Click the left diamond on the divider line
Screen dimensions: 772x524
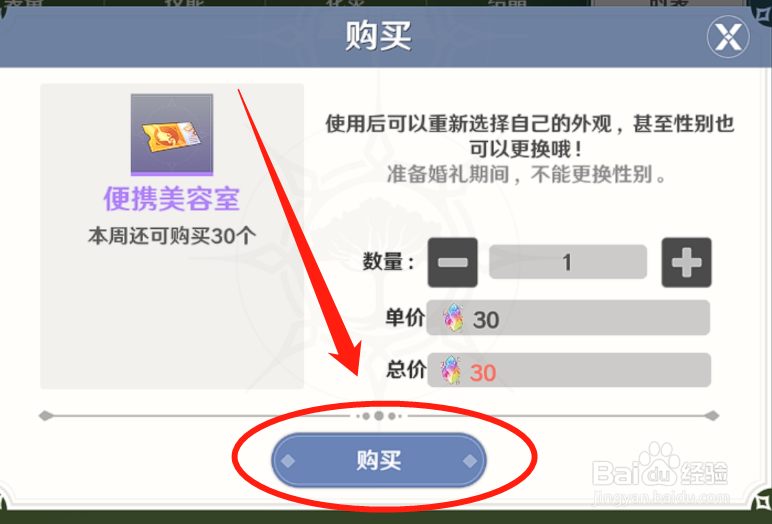tap(46, 416)
